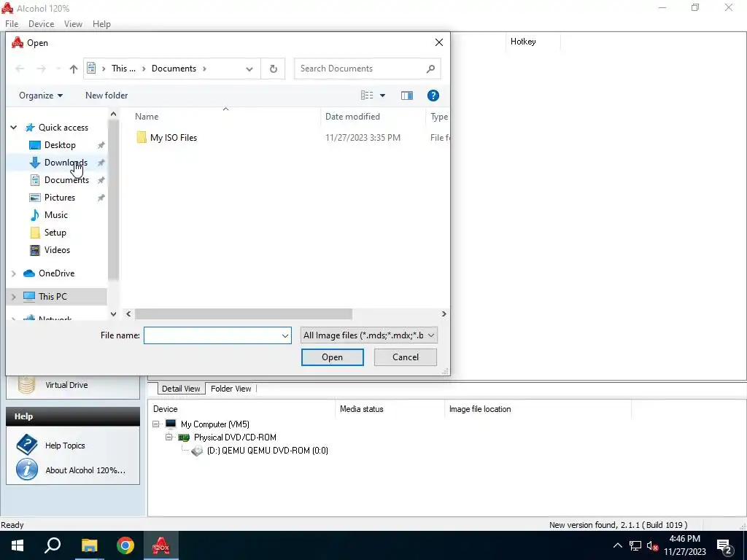This screenshot has width=747, height=560.
Task: Open file type filter dropdown
Action: [x=430, y=335]
